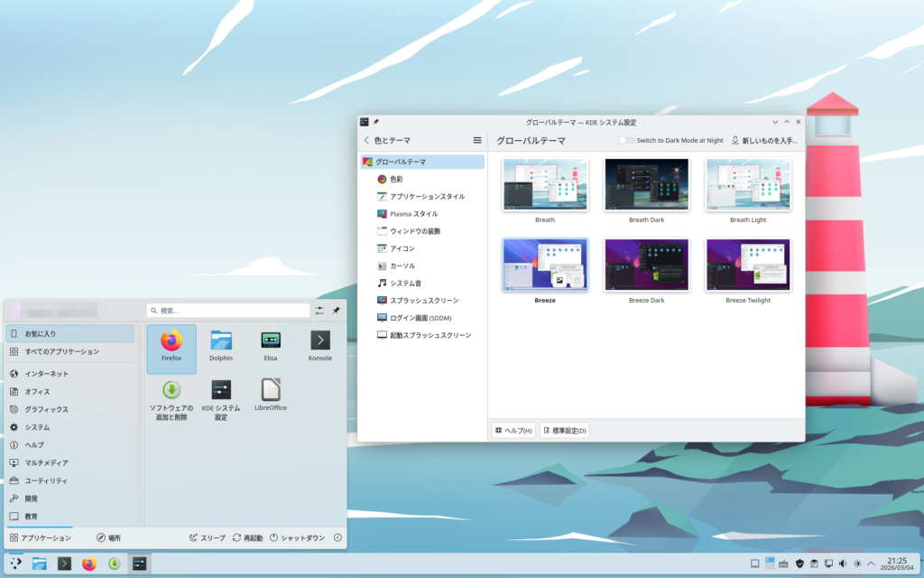Open the volume icon in system tray
Screen dimensions: 924x578
click(x=843, y=564)
